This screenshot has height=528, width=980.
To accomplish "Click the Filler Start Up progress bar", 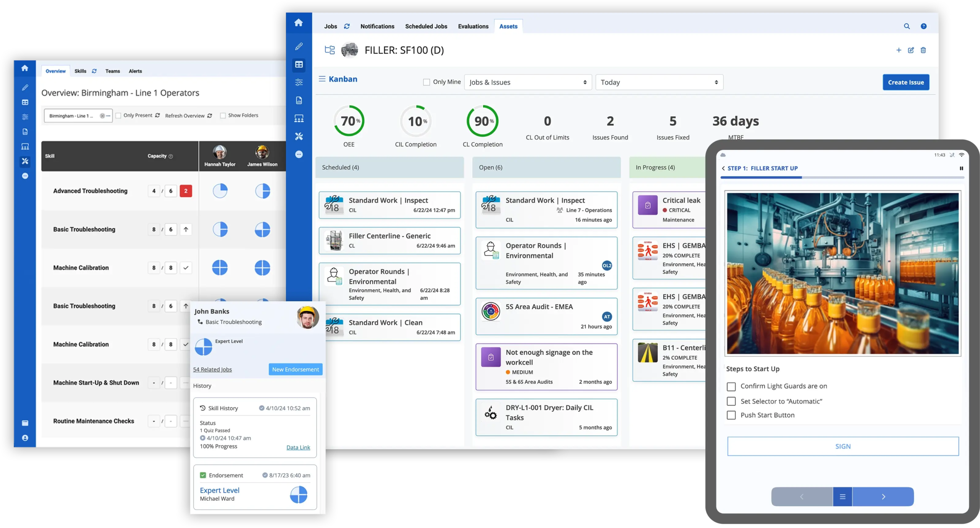I will [841, 177].
